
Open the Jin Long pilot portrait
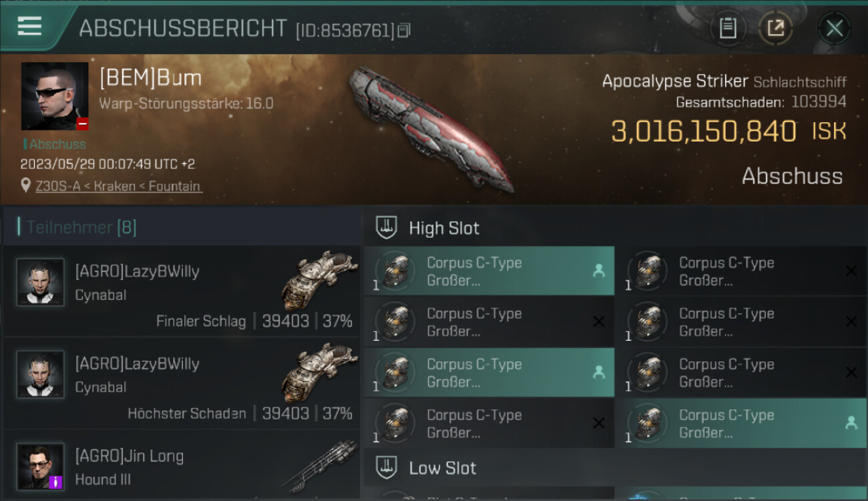[x=41, y=466]
